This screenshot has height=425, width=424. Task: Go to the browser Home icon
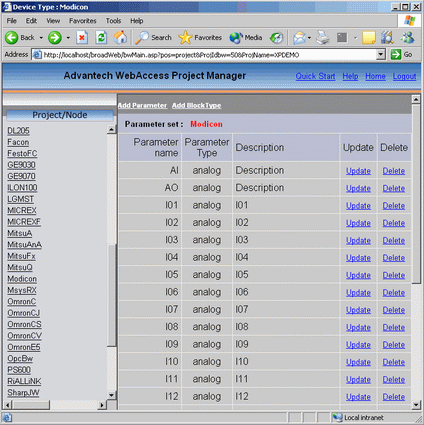point(120,38)
